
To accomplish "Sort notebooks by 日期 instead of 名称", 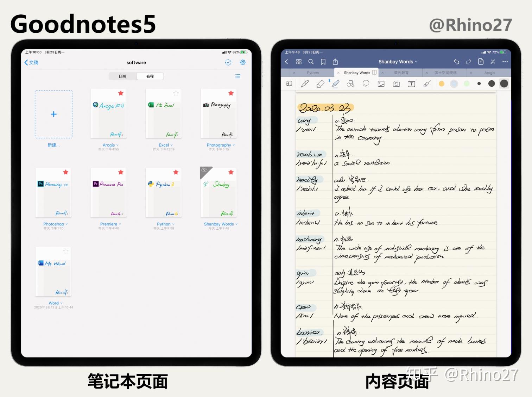I will click(122, 76).
